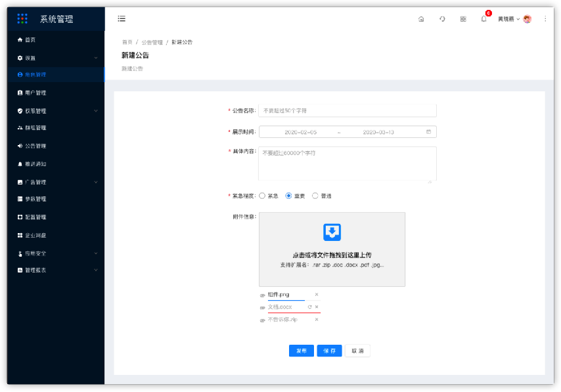Click the icon next to 配置管理
This screenshot has width=561, height=392.
[x=20, y=217]
